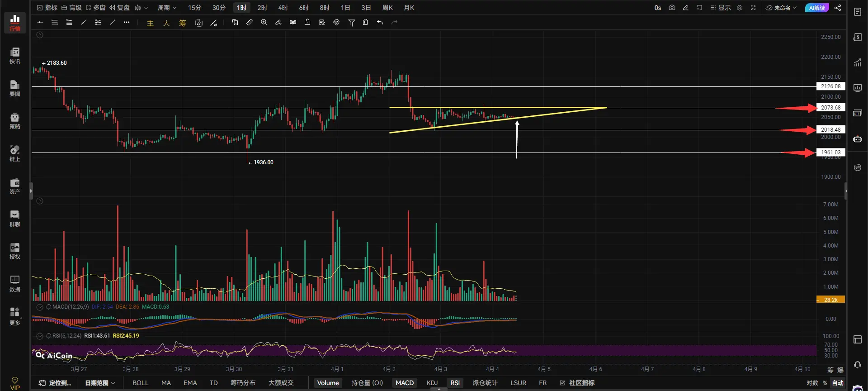Open the 授权 authorization sidebar icon
The image size is (868, 391).
[x=15, y=251]
